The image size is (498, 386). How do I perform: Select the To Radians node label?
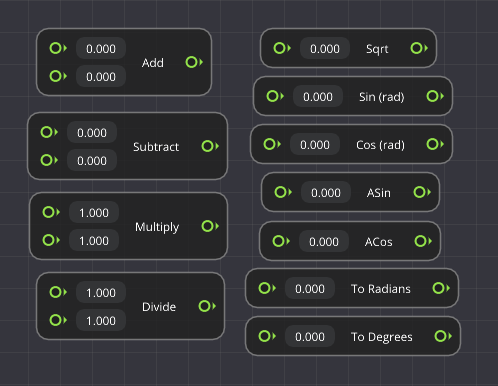381,289
